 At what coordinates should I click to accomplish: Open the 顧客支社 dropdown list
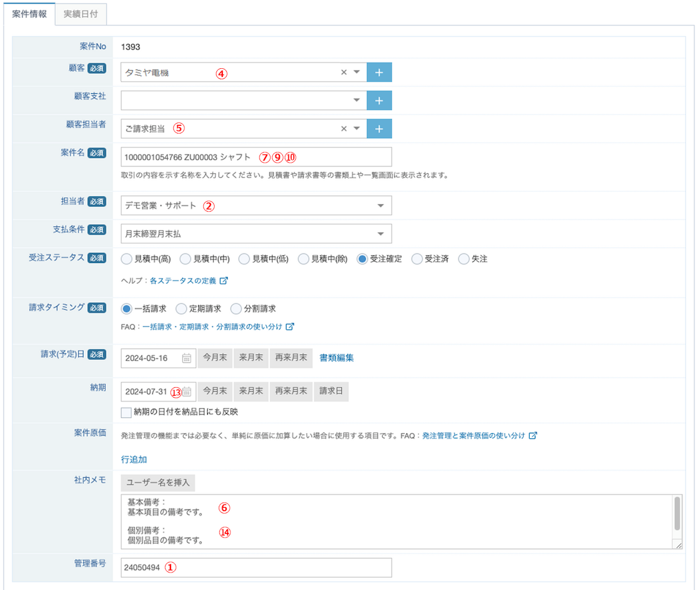click(356, 100)
